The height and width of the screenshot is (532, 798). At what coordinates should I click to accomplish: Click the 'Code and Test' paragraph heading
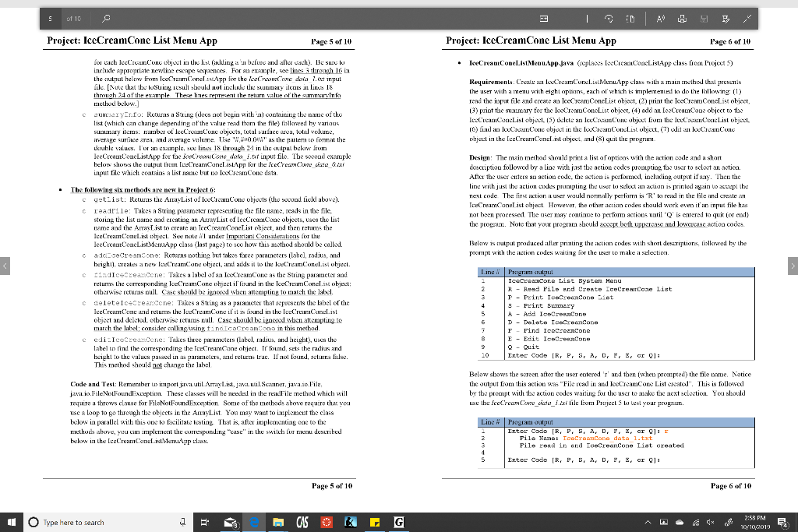[94, 384]
